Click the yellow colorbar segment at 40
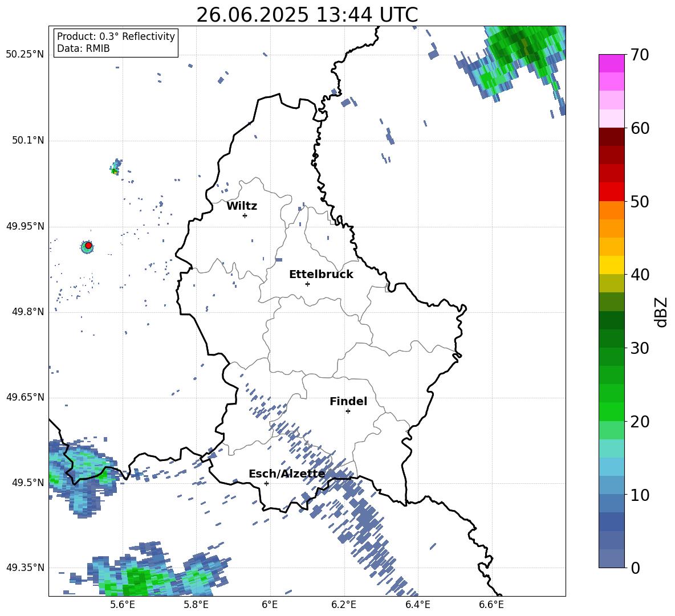This screenshot has width=675, height=616. point(611,265)
